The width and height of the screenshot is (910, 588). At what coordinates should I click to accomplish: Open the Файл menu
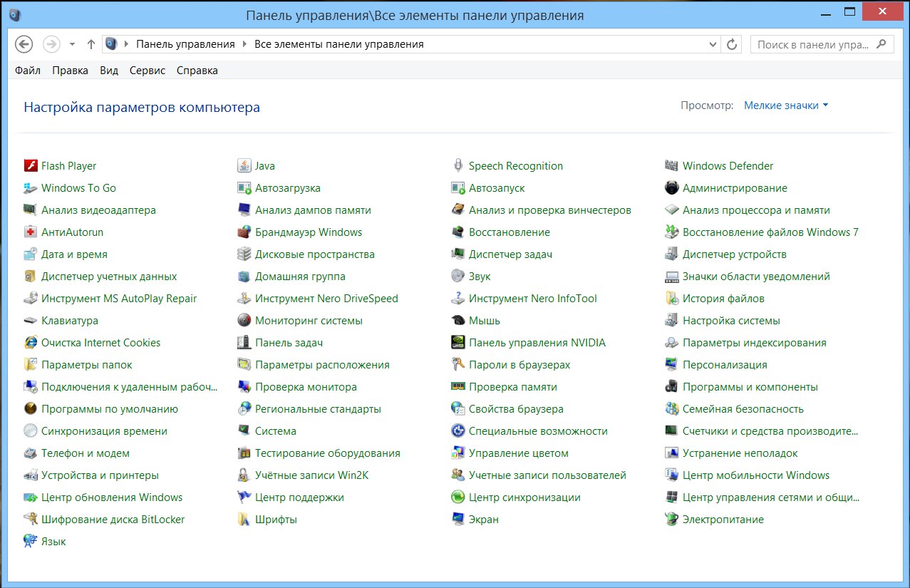tap(28, 71)
